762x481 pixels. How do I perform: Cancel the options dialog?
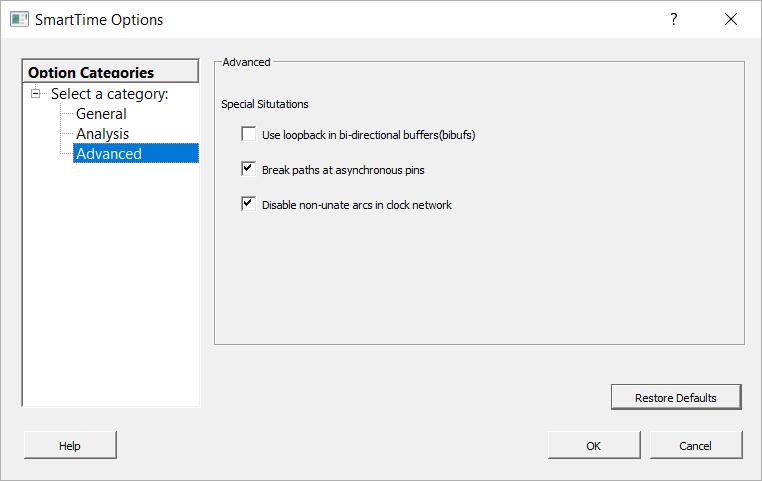point(696,445)
